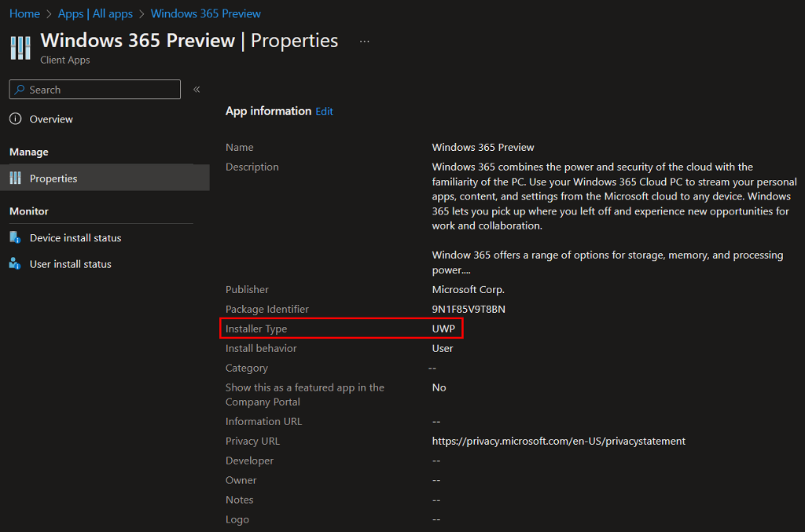Click Windows 365 Preview breadcrumb link
Viewport: 805px width, 532px height.
205,13
